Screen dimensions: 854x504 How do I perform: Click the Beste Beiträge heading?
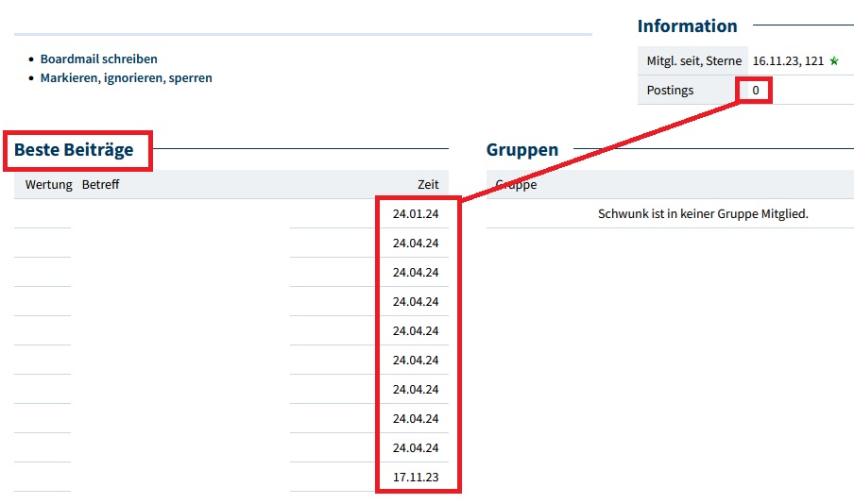click(74, 149)
